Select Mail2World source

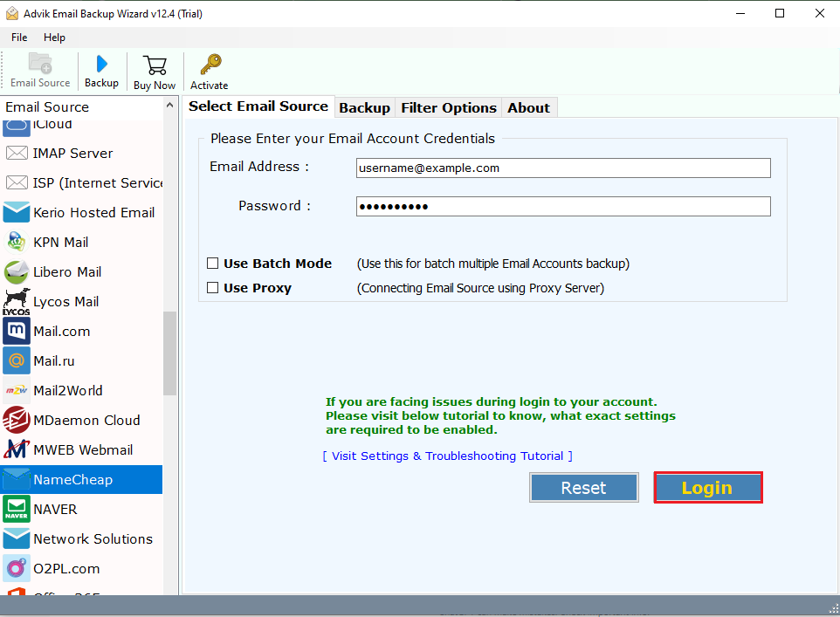[82, 390]
